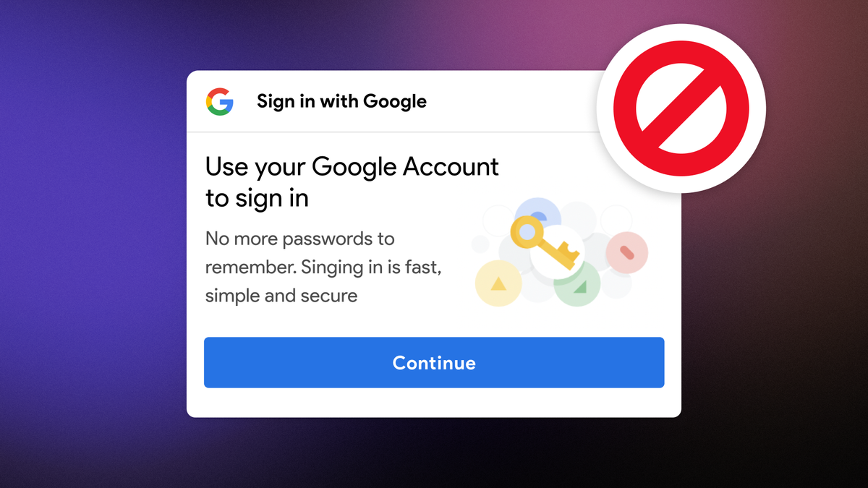Image resolution: width=868 pixels, height=488 pixels.
Task: Click the red prohibition sign badge
Action: pyautogui.click(x=681, y=108)
